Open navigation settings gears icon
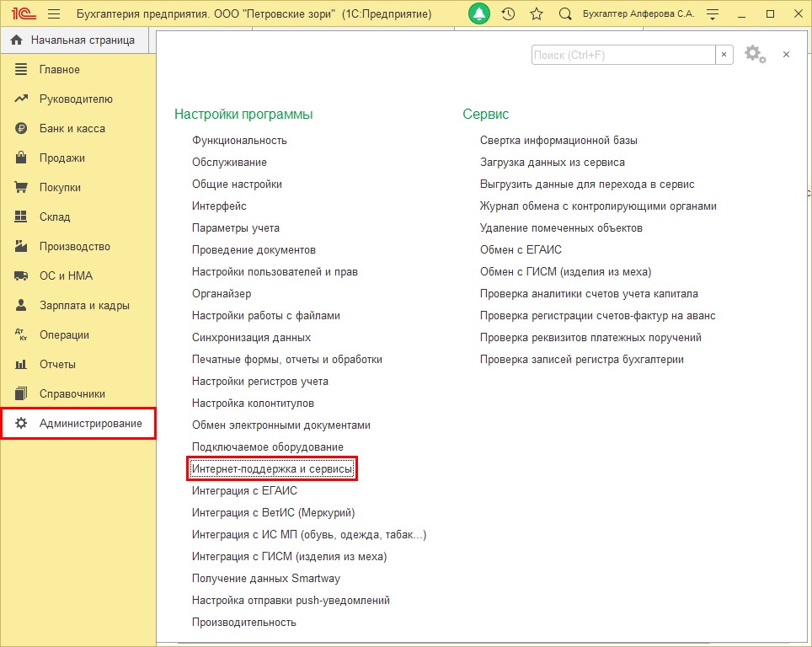The width and height of the screenshot is (812, 647). point(755,55)
